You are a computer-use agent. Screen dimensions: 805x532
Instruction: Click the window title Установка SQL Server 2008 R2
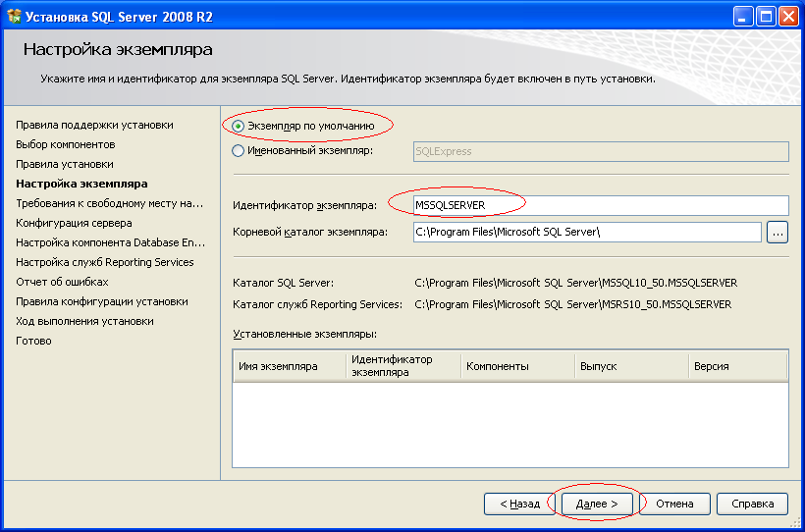point(119,18)
